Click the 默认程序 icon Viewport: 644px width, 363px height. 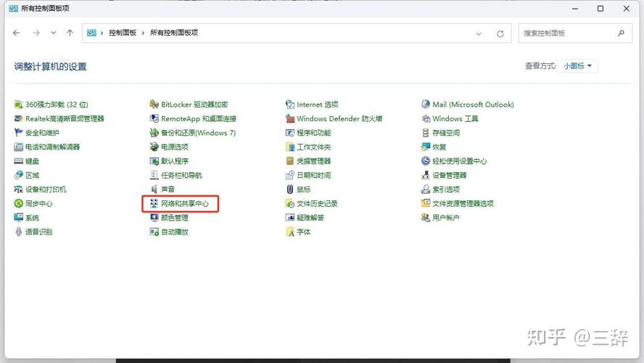154,161
